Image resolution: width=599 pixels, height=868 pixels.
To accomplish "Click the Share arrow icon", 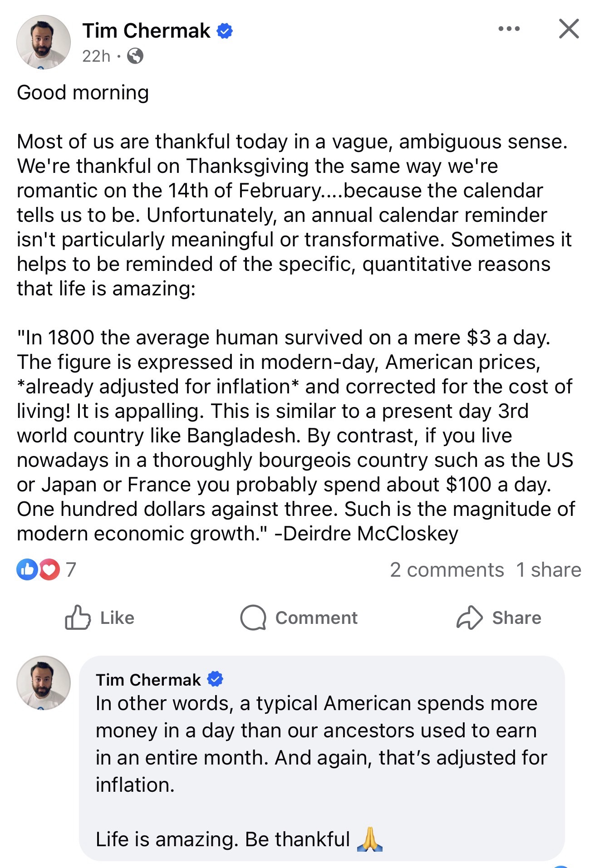I will 469,618.
